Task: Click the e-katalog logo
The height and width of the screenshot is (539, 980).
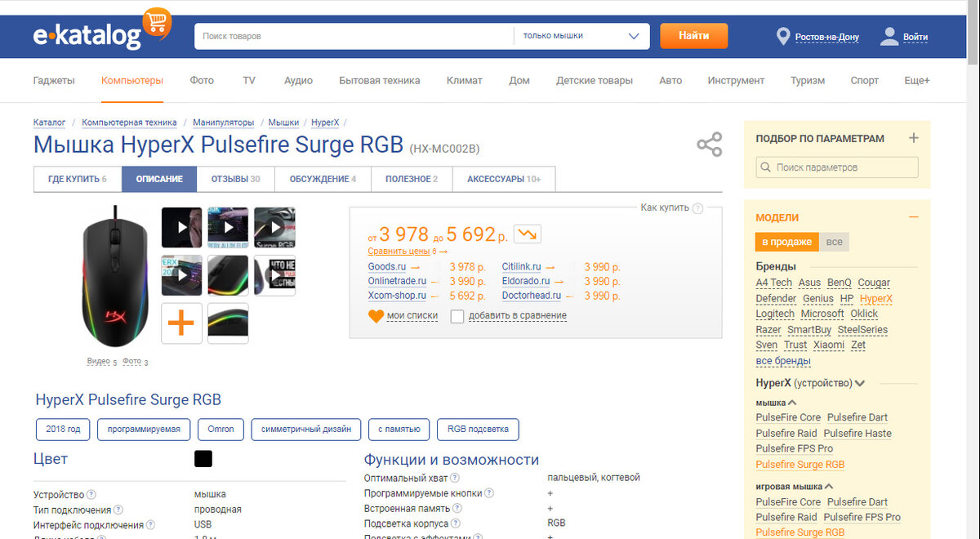Action: 102,29
